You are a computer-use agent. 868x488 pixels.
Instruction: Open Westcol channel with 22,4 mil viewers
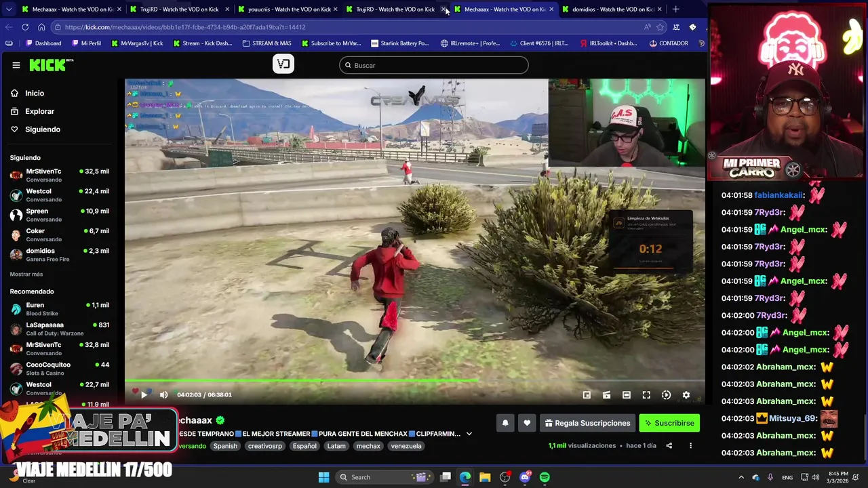point(60,195)
